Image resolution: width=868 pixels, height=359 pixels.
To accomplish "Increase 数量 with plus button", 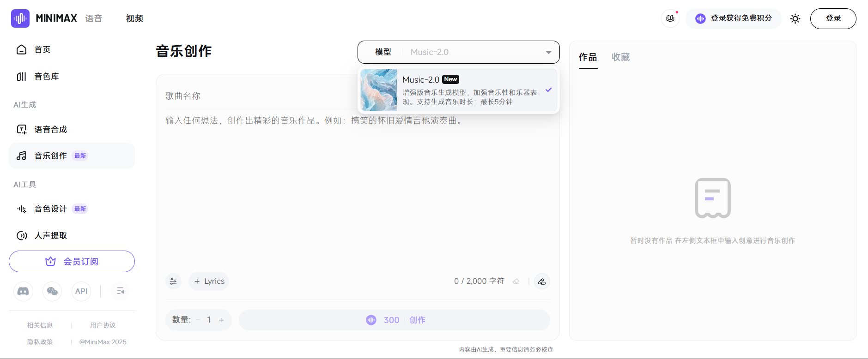I will pyautogui.click(x=221, y=320).
